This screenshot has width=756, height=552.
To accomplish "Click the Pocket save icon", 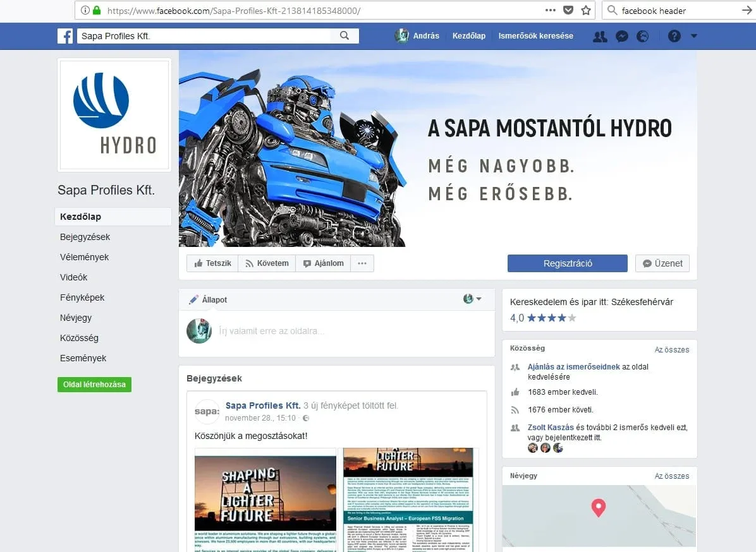I will click(568, 10).
